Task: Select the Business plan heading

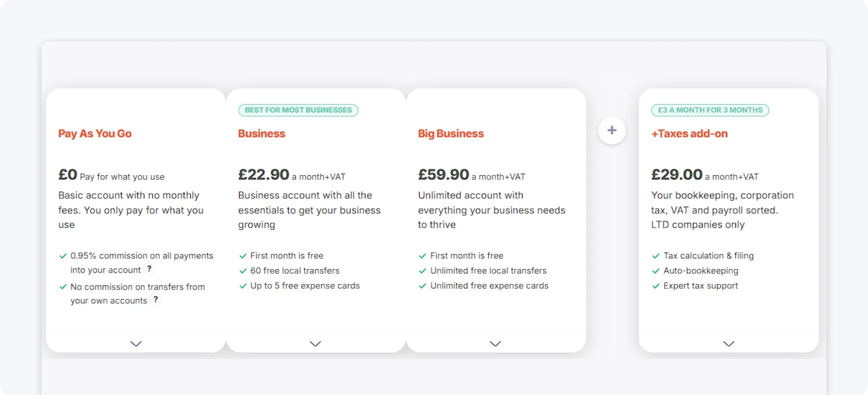Action: pos(262,134)
